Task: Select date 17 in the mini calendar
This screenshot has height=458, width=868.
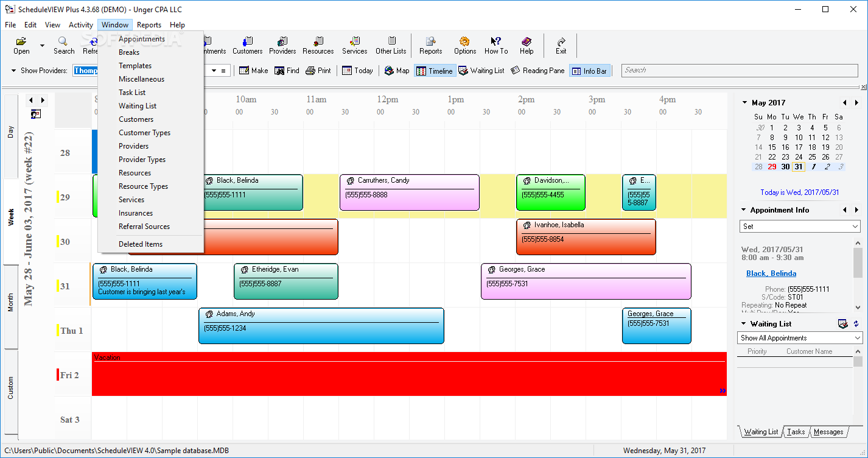Action: pyautogui.click(x=799, y=147)
